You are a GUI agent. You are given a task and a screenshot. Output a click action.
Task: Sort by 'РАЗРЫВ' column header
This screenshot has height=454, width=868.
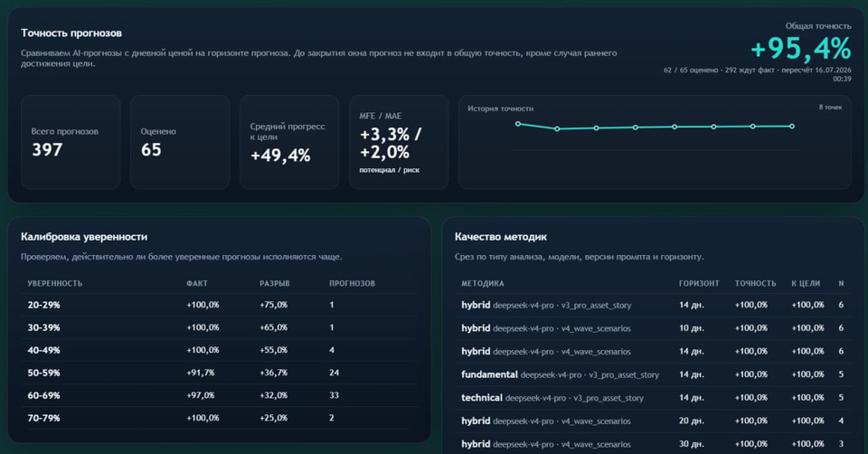point(275,283)
